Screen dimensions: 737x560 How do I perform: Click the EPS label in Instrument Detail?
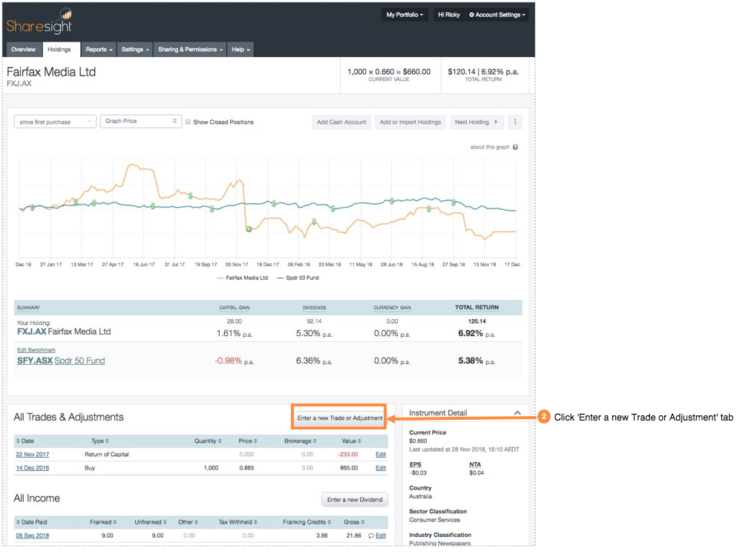415,464
